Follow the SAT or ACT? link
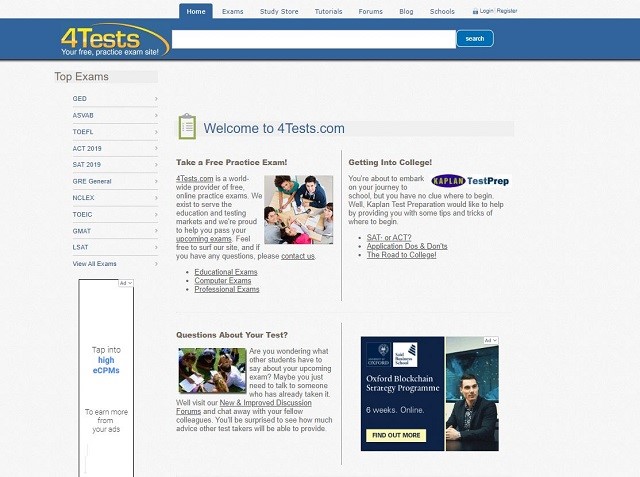The width and height of the screenshot is (640, 477). click(x=389, y=238)
